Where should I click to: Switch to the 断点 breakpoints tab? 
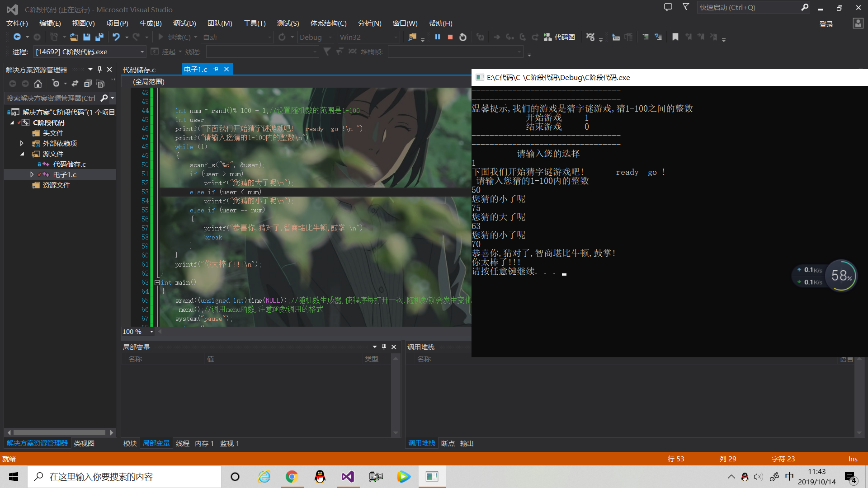pyautogui.click(x=448, y=443)
